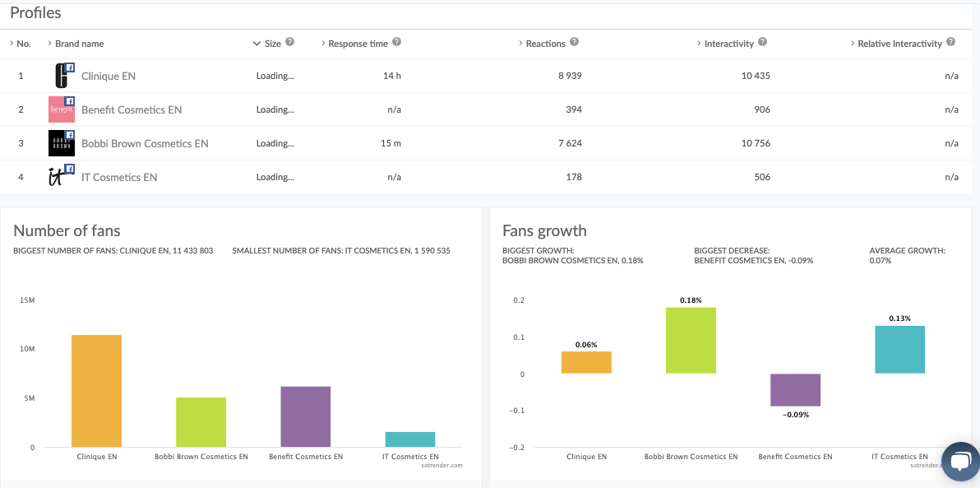Click the IT Cosmetics EN name link
980x488 pixels.
pyautogui.click(x=119, y=177)
